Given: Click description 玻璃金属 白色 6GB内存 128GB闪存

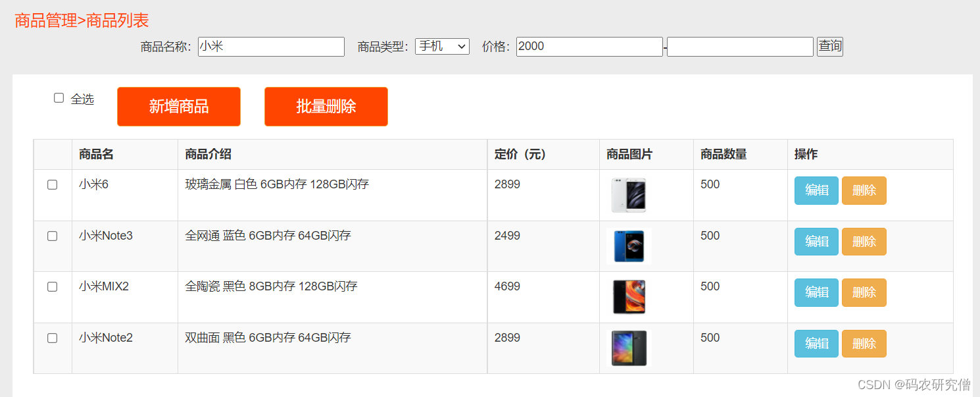Looking at the screenshot, I should click(x=277, y=184).
